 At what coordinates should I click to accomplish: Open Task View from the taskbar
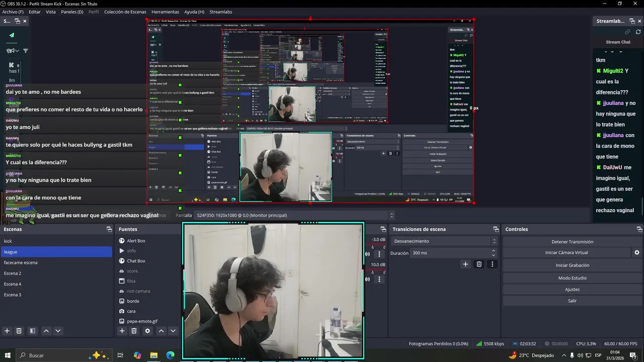pyautogui.click(x=120, y=355)
